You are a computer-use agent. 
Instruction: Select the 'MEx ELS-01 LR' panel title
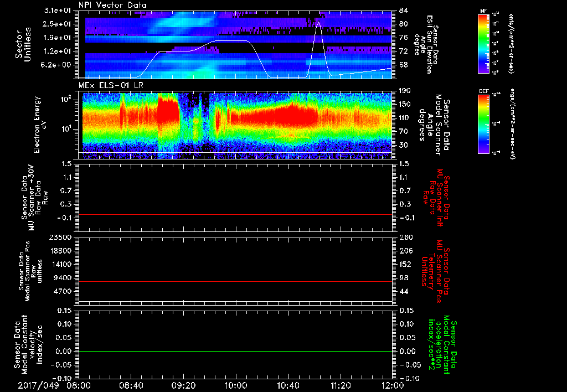pos(111,85)
